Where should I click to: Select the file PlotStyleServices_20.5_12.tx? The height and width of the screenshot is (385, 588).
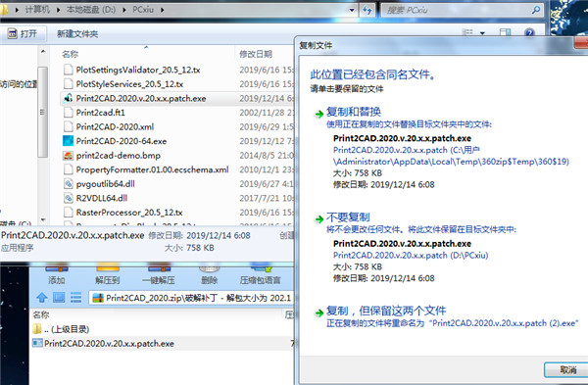[129, 84]
